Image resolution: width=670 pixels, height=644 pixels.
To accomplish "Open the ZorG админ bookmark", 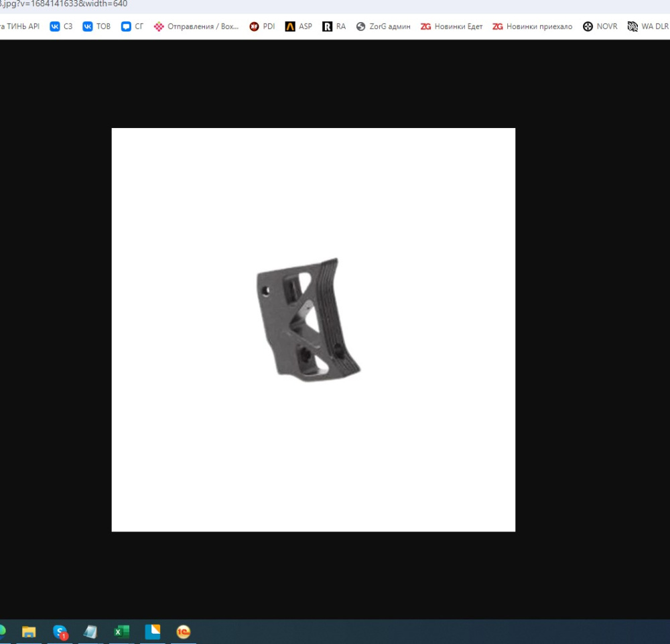I will (x=383, y=27).
